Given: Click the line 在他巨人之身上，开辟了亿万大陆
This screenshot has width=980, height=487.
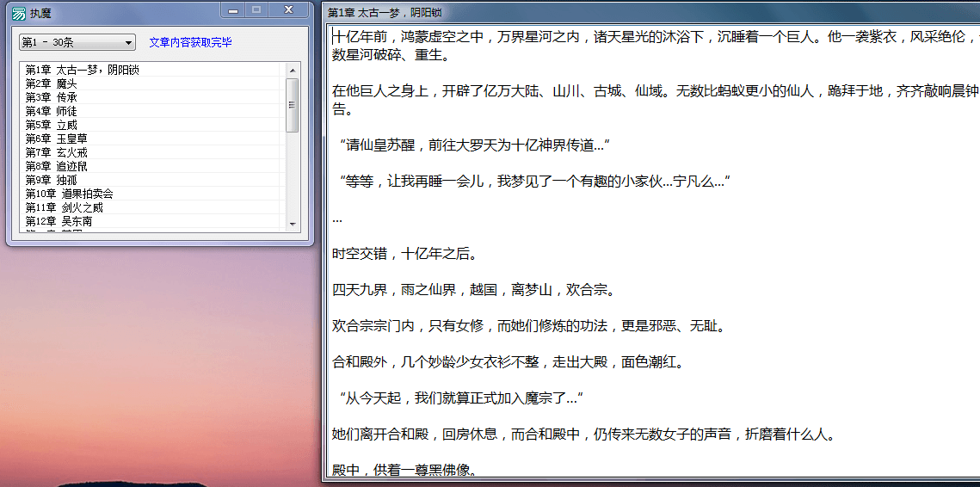Looking at the screenshot, I should [x=656, y=92].
